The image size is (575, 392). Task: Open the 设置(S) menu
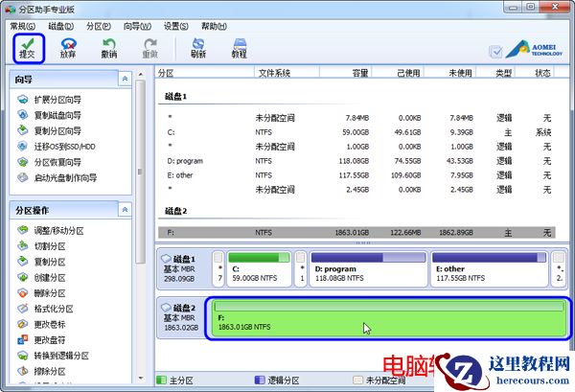[x=176, y=26]
